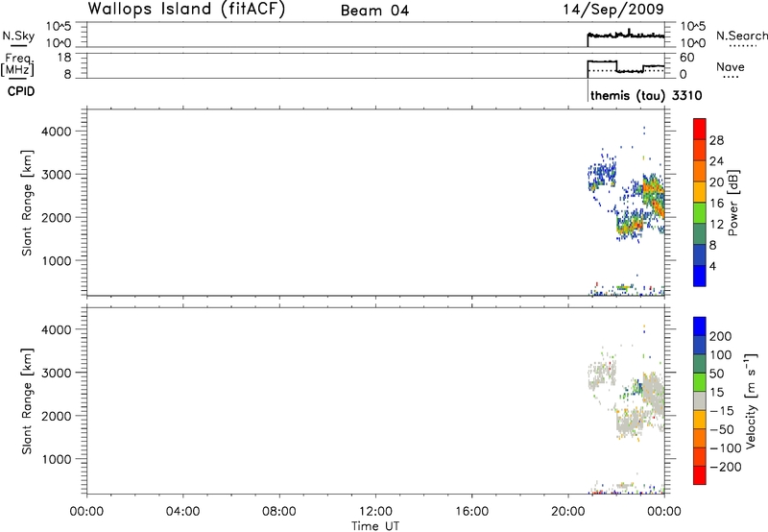
Task: Click the "themis (tau) 3310" control program text
Action: [x=646, y=95]
